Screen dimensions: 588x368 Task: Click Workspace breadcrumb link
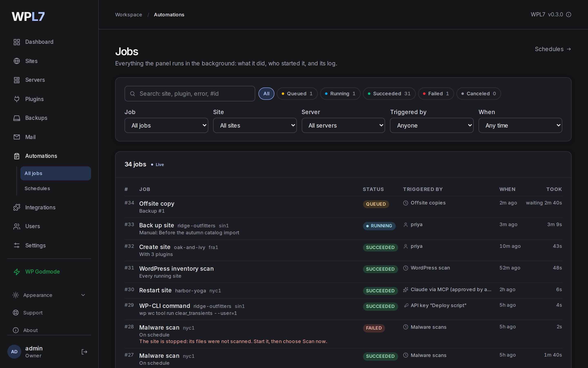[x=129, y=15]
